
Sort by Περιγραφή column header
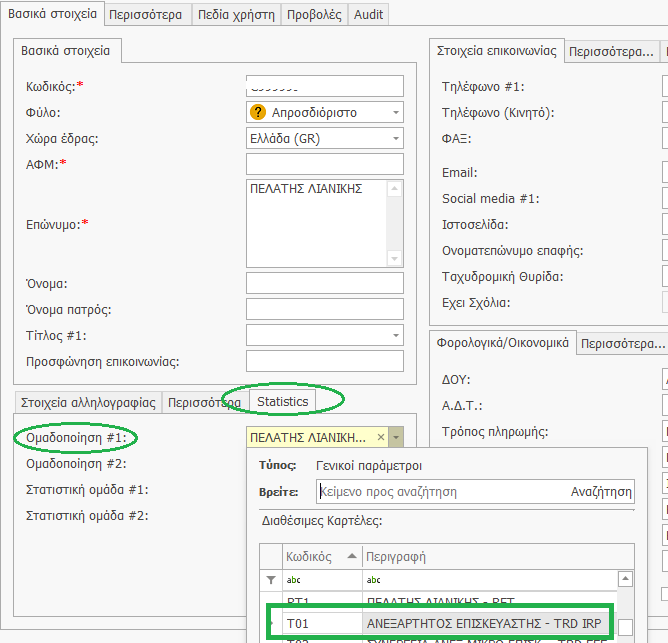(498, 556)
